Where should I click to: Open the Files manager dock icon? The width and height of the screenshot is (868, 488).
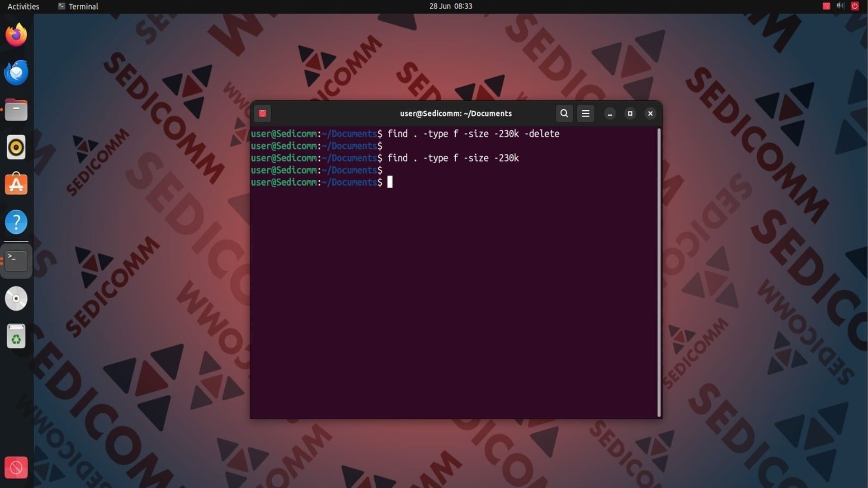(16, 110)
